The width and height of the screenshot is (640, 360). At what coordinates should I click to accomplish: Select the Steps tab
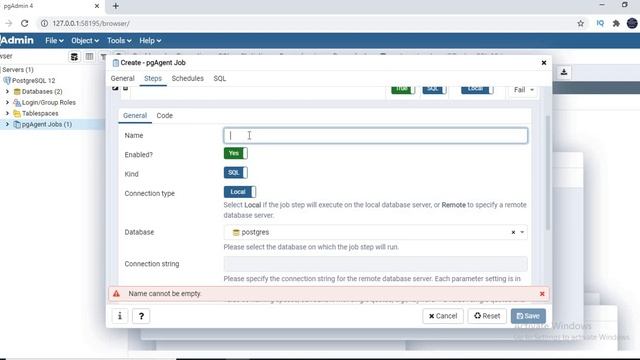(153, 78)
